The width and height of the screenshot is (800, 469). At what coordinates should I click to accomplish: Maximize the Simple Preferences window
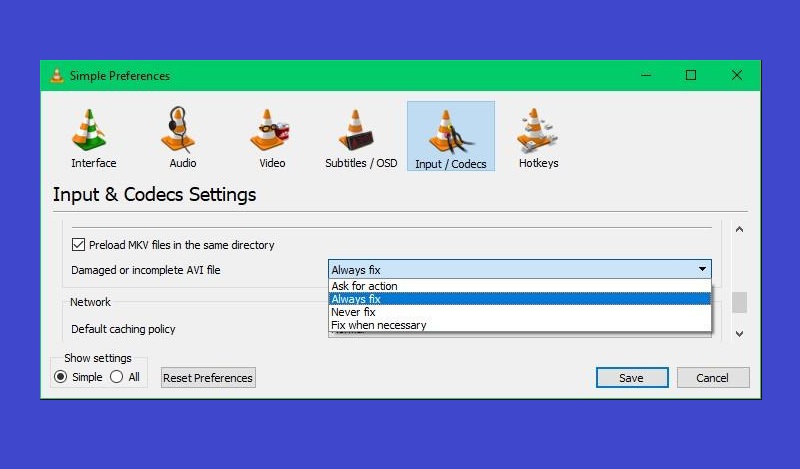(x=691, y=76)
